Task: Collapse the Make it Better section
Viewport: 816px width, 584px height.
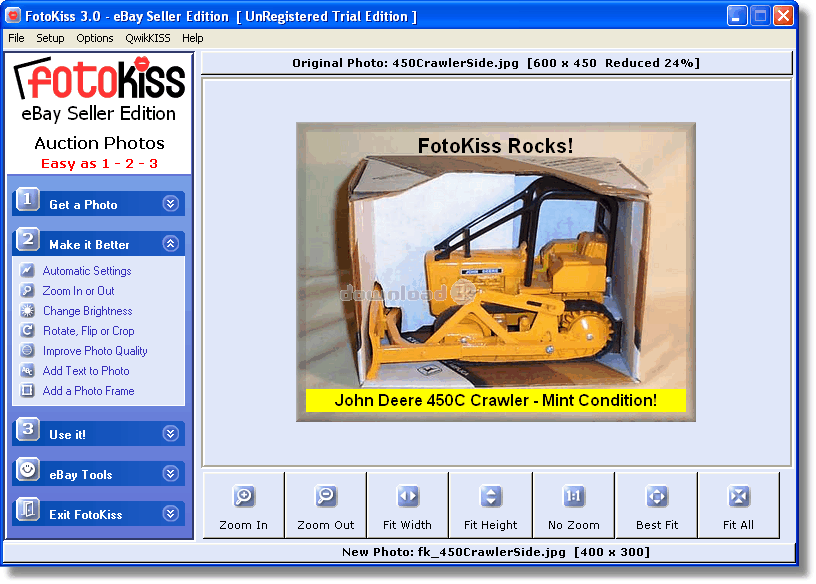Action: pos(170,244)
